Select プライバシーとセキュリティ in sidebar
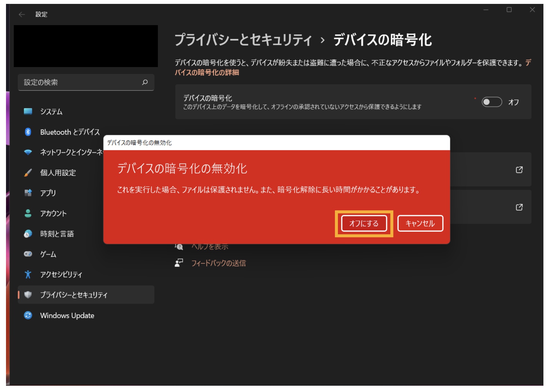 [86, 295]
